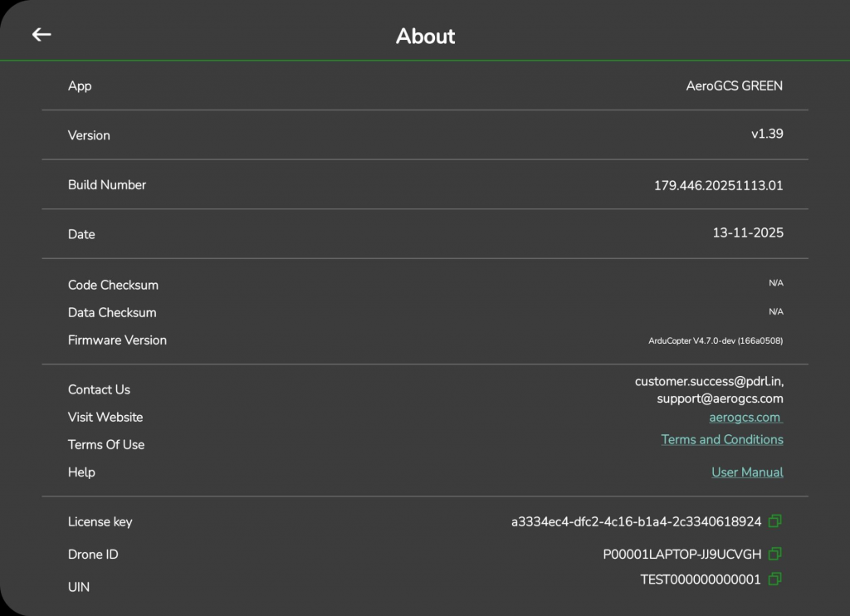Click the About page title
This screenshot has height=616, width=850.
point(425,37)
